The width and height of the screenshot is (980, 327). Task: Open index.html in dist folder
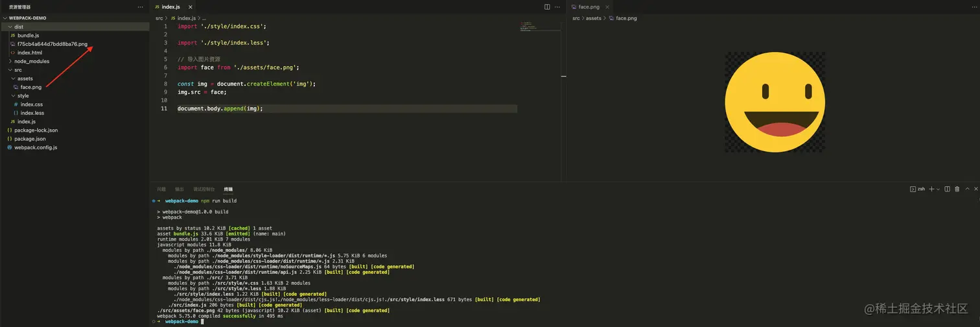pyautogui.click(x=75, y=53)
